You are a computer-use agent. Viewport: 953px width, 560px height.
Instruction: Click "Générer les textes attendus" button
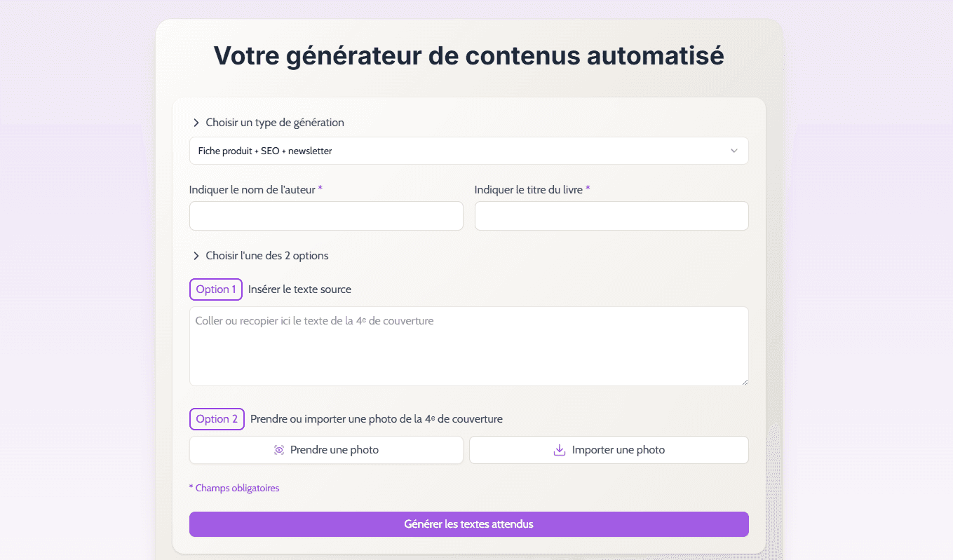[468, 524]
